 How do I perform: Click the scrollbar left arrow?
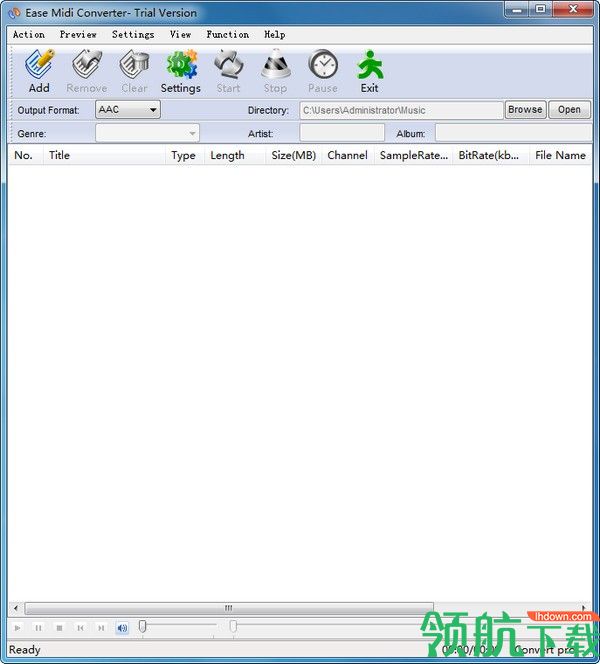coord(16,609)
